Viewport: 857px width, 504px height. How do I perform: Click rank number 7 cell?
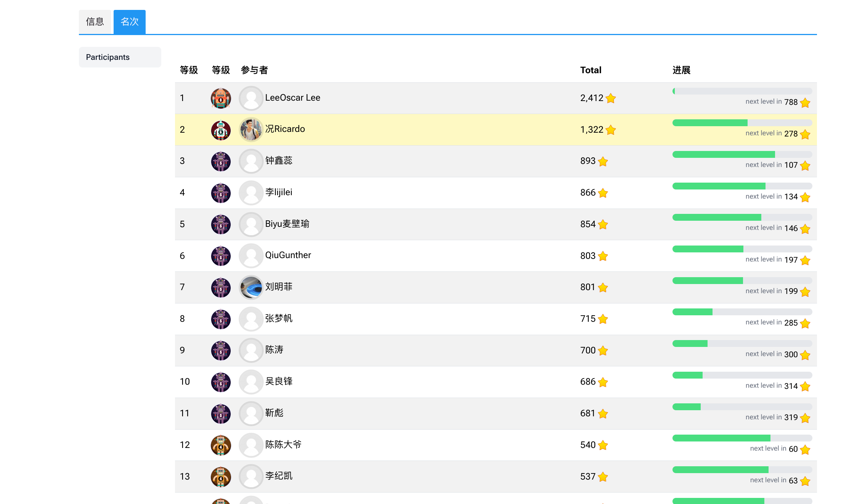[182, 287]
